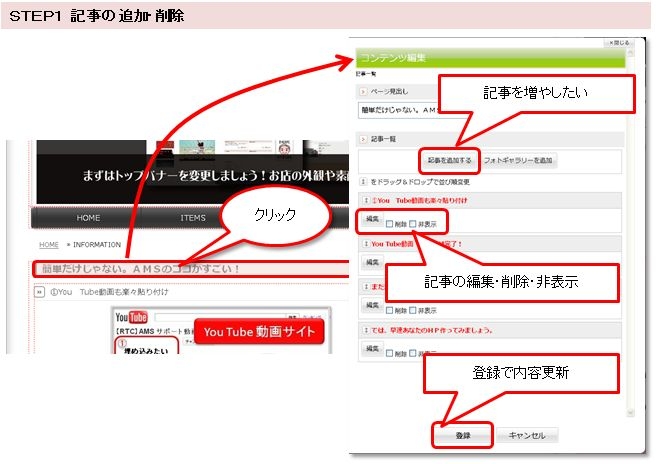Click dialog scrollbar down arrow
Image resolution: width=656 pixels, height=464 pixels.
click(630, 413)
